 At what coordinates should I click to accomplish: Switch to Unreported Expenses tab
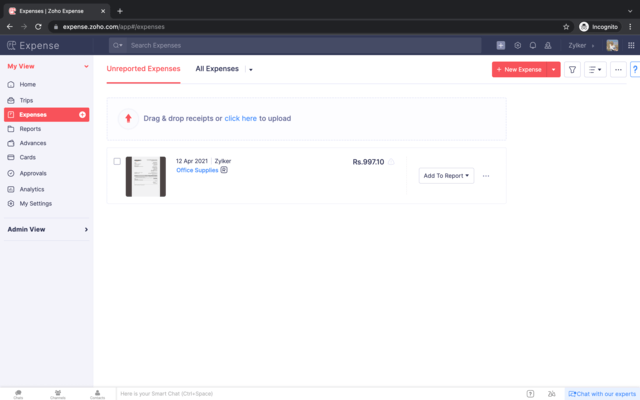143,69
